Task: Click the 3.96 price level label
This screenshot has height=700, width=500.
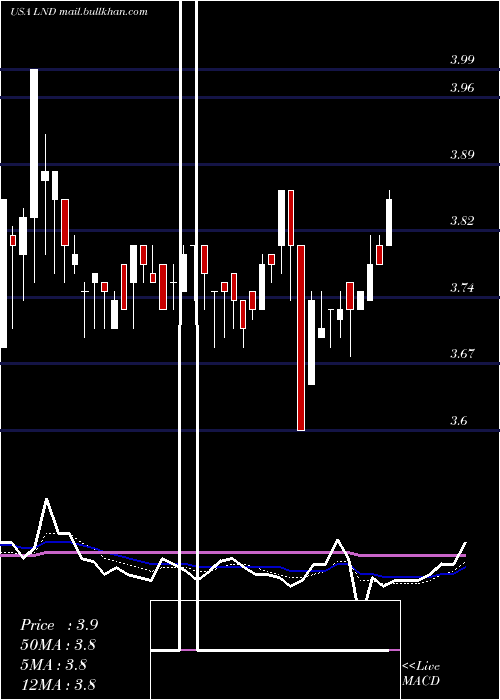Action: [x=462, y=88]
